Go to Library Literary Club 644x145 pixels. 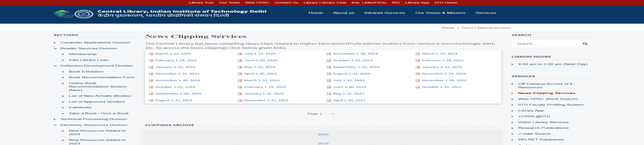pyautogui.click(x=325, y=3)
